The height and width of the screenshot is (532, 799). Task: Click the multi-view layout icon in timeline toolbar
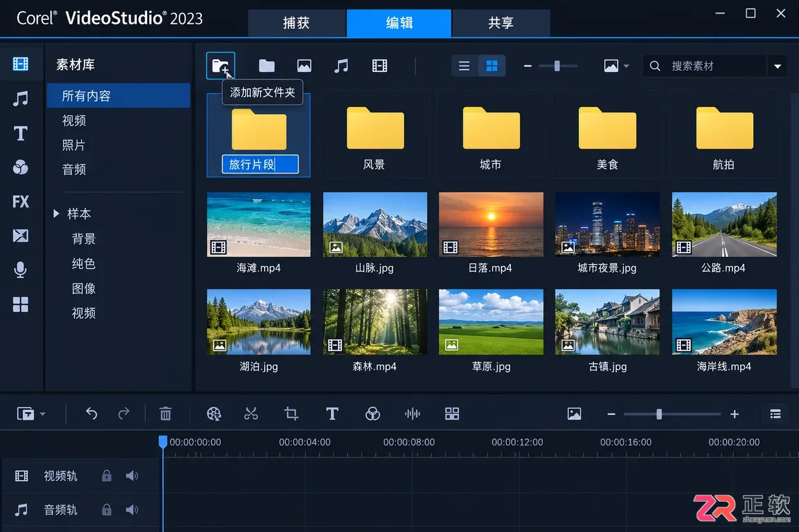point(452,414)
